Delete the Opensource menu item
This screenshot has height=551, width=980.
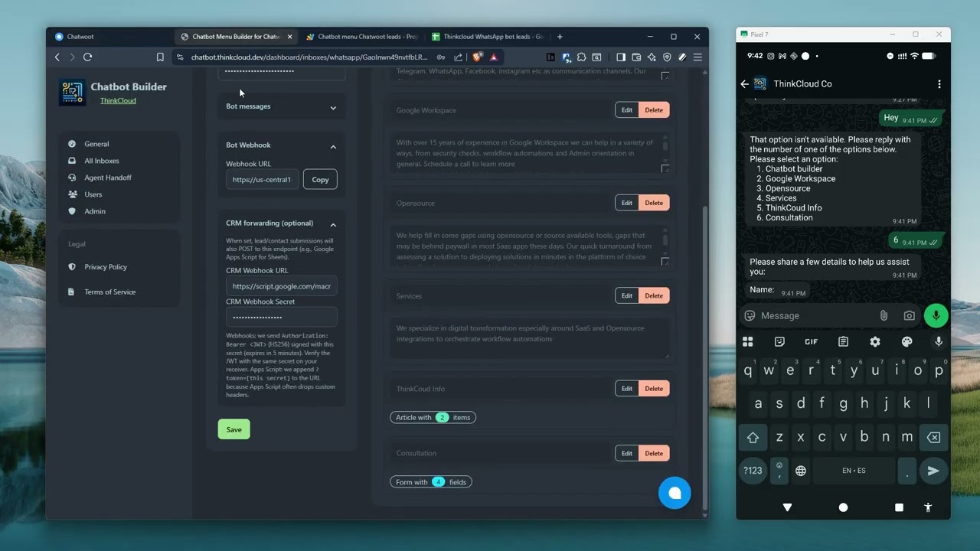pyautogui.click(x=654, y=203)
